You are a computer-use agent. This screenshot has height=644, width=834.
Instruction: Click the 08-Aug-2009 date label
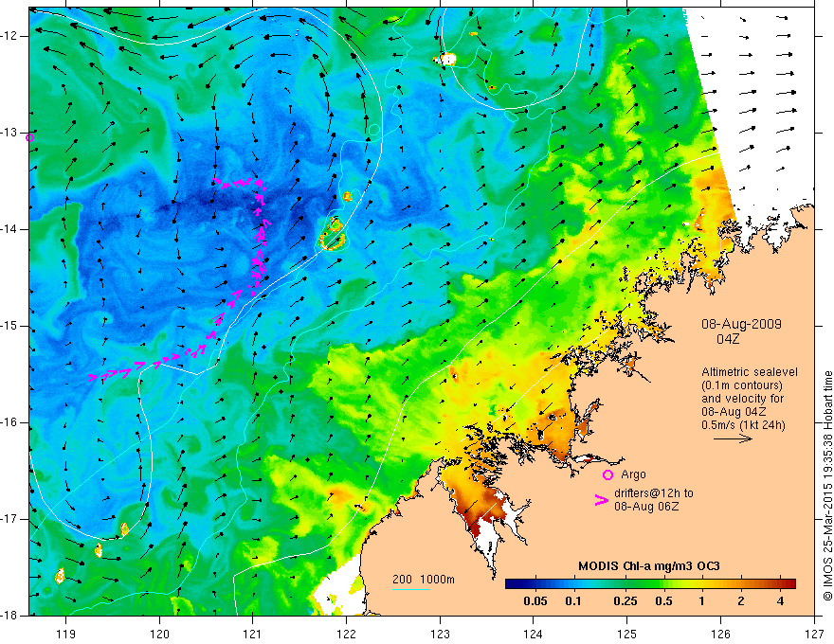tap(741, 324)
